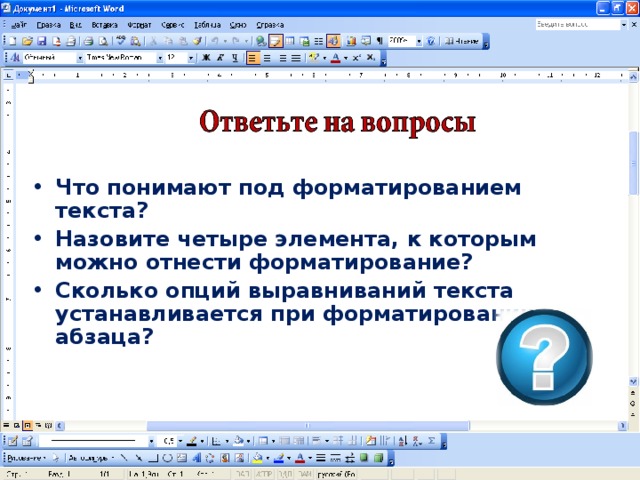The image size is (640, 480).
Task: Insert WordArt from Drawing toolbar
Action: (x=196, y=458)
